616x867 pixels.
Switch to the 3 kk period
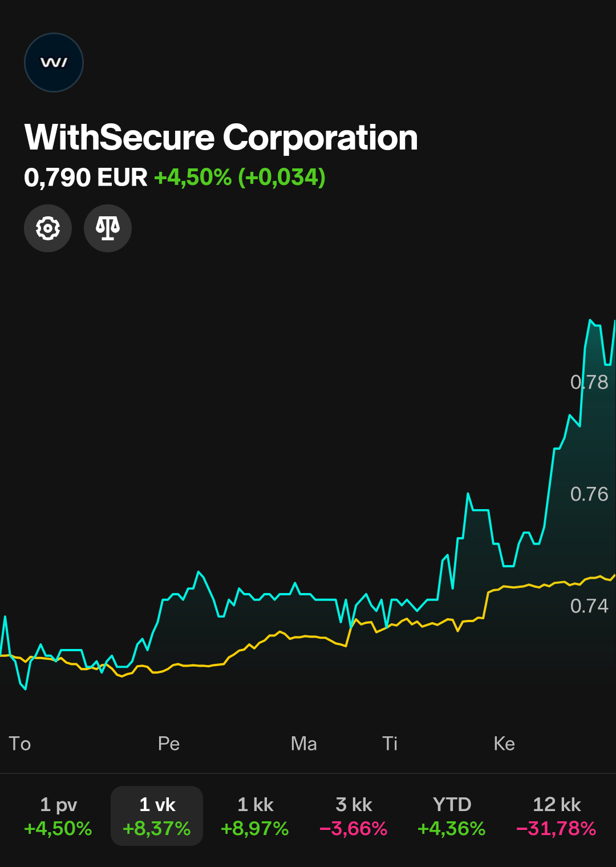click(x=354, y=816)
